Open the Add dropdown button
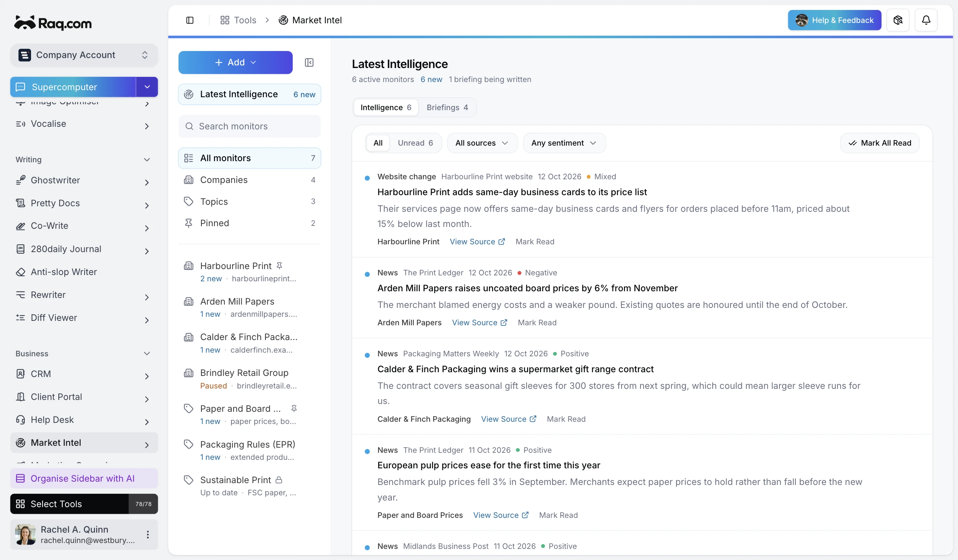This screenshot has height=560, width=958. tap(235, 62)
